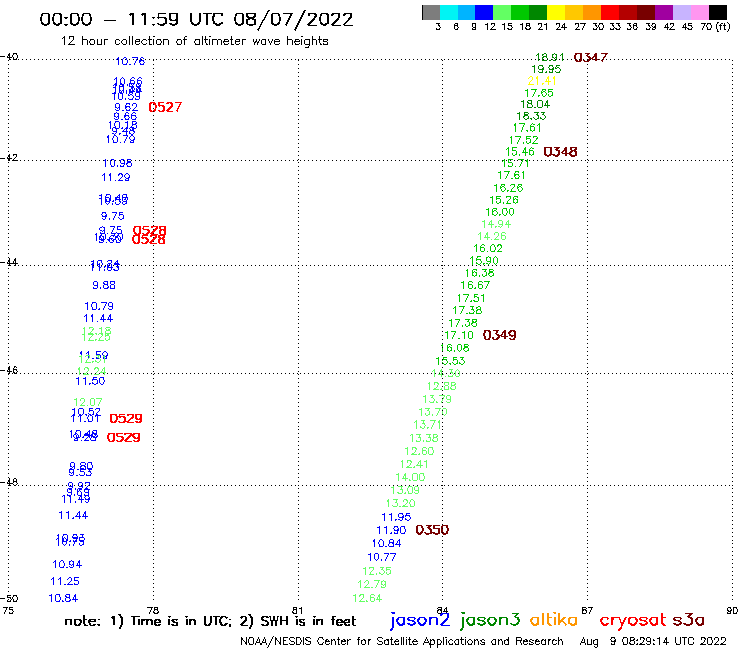
Task: Click the green wave height value 12.07
Action: coord(88,403)
